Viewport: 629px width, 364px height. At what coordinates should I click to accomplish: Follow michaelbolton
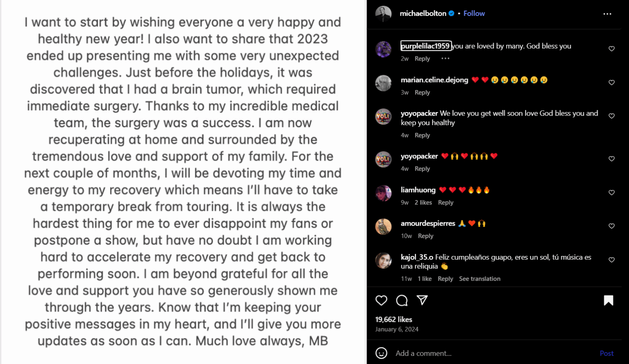[474, 13]
